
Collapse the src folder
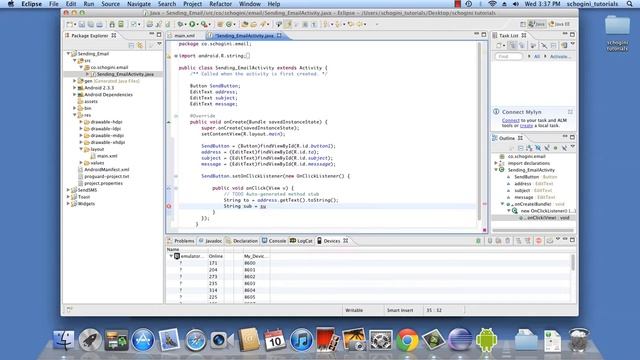coord(75,60)
